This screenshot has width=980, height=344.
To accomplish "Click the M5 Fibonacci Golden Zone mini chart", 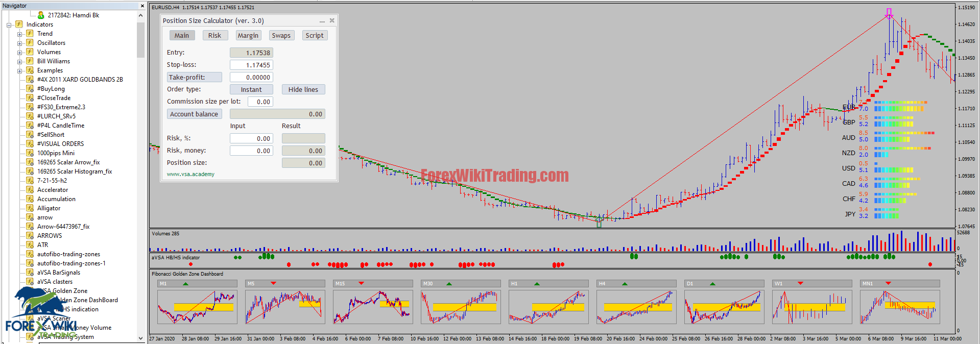I will tap(285, 307).
